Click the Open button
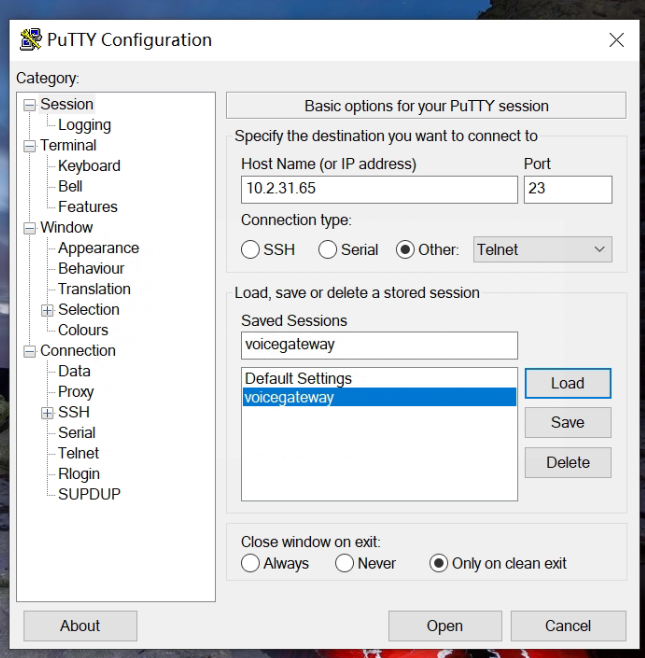The image size is (645, 658). pyautogui.click(x=445, y=626)
